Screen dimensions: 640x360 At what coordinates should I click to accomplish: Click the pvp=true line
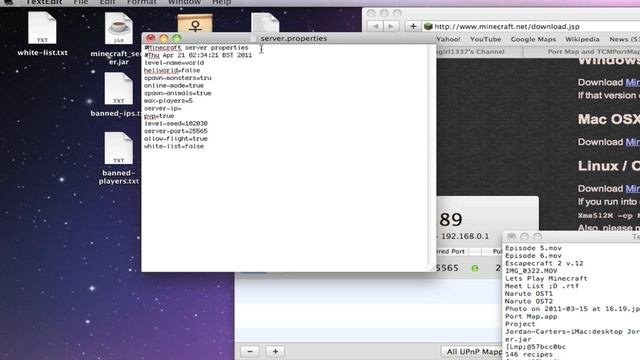coord(159,116)
